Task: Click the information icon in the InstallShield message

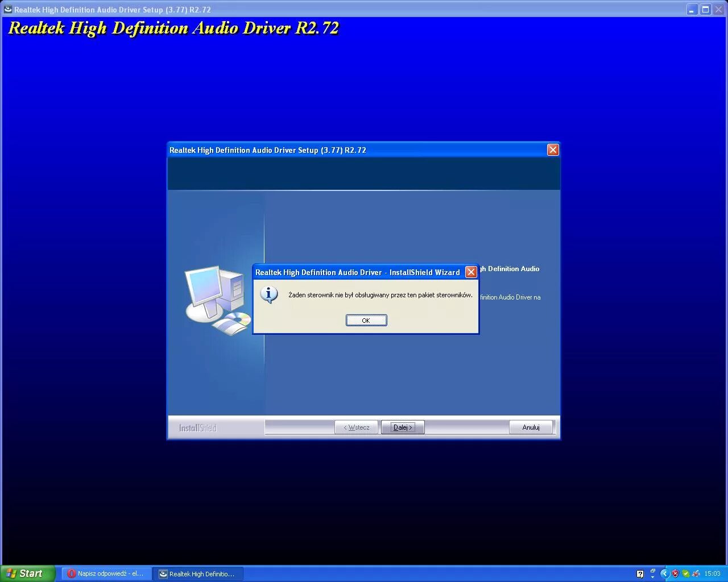Action: tap(269, 296)
